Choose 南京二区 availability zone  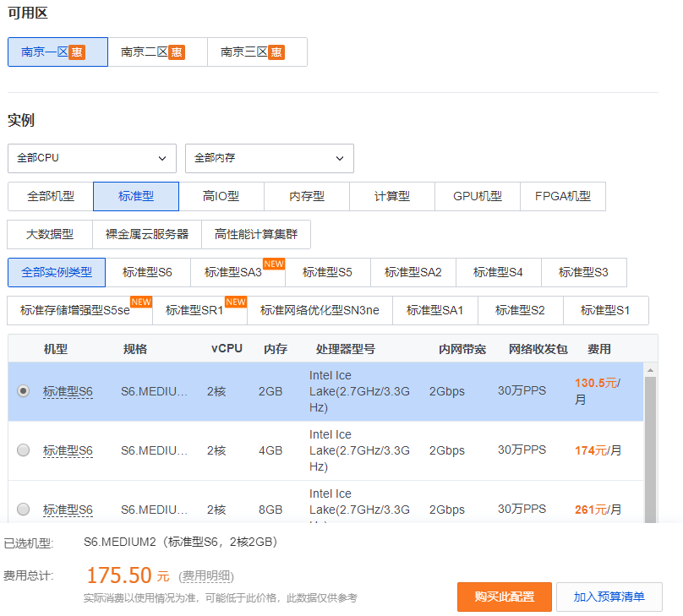click(157, 52)
